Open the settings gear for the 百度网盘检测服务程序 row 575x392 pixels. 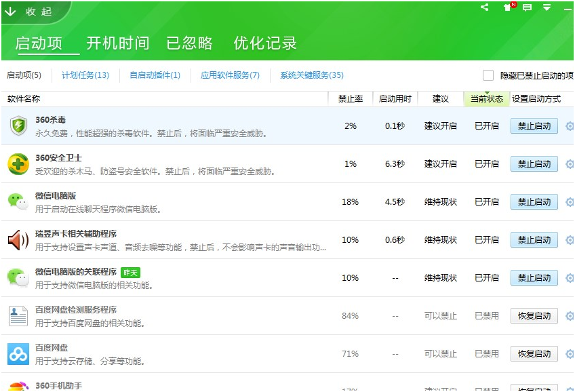pyautogui.click(x=570, y=316)
